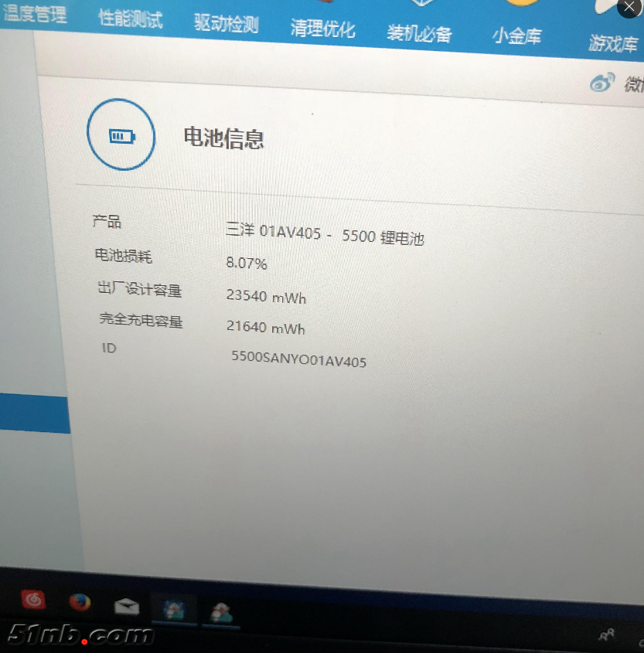Switch to the 性能测试 tab
The width and height of the screenshot is (644, 653).
(131, 19)
